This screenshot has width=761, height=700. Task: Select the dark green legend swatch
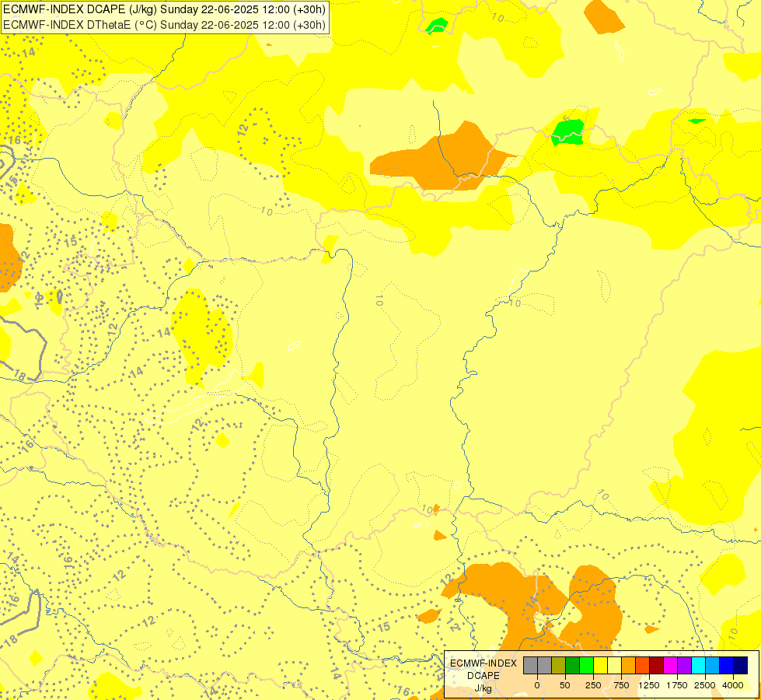click(x=573, y=665)
